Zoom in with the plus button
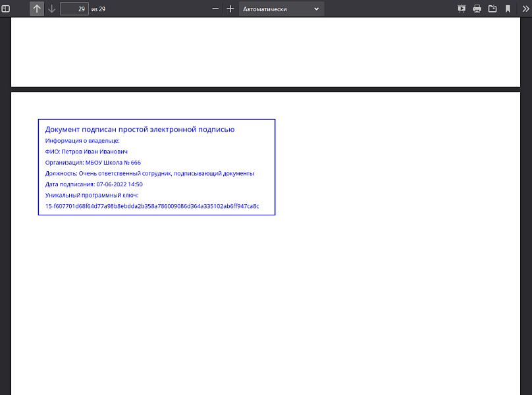The image size is (532, 395). pos(230,9)
